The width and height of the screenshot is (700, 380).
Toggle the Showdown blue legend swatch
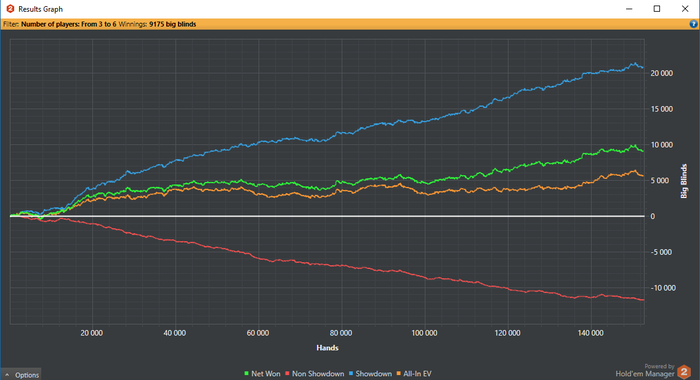click(x=351, y=373)
